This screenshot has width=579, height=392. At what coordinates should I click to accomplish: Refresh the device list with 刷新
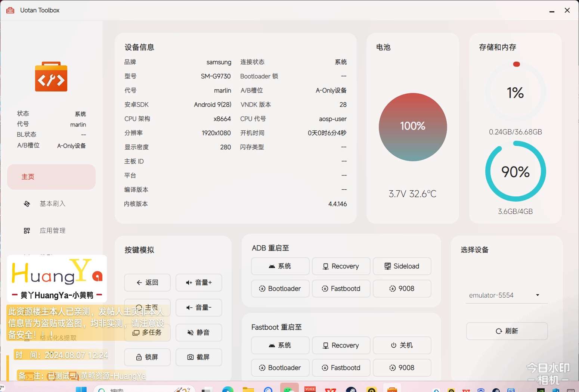pos(507,331)
